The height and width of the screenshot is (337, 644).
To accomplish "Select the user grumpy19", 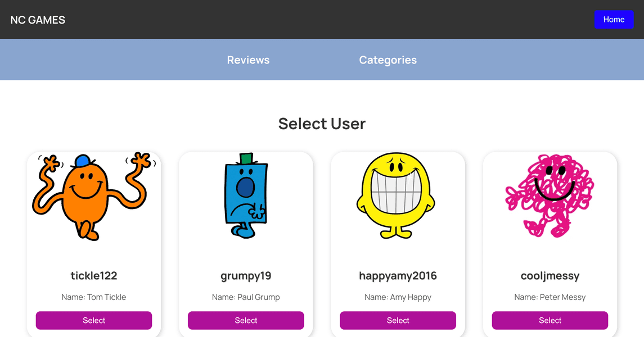I will click(246, 320).
